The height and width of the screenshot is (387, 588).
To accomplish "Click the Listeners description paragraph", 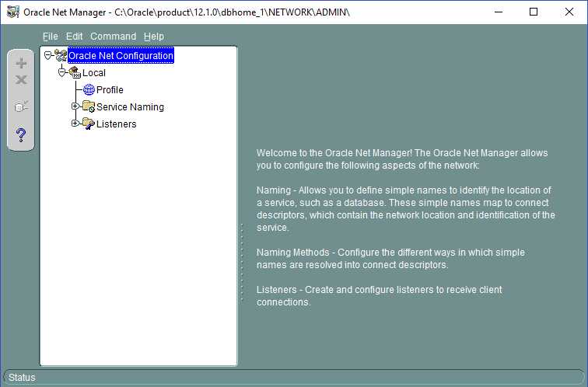I will [x=379, y=295].
